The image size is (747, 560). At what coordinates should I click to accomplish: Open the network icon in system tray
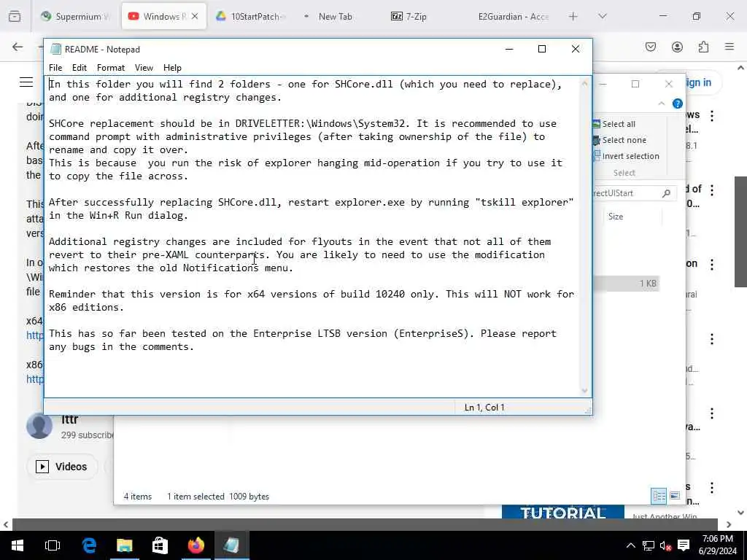point(648,545)
